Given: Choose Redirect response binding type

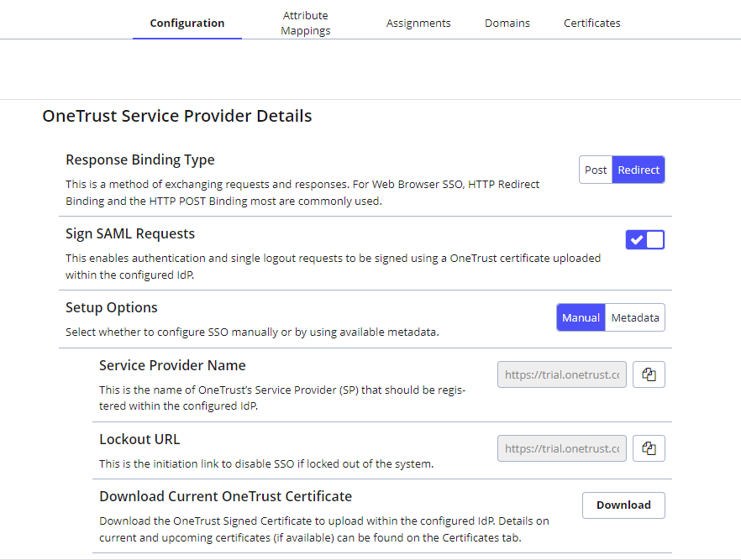Looking at the screenshot, I should pyautogui.click(x=639, y=170).
